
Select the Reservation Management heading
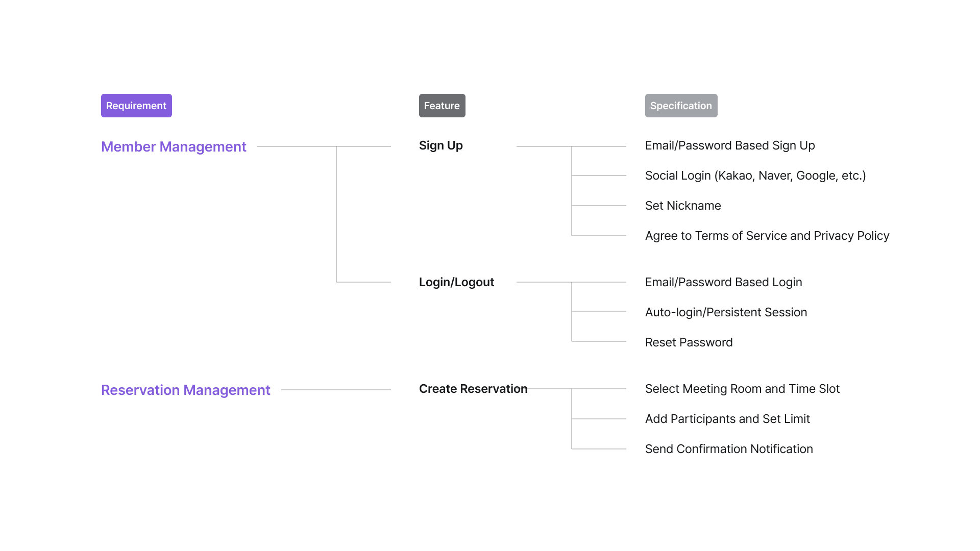tap(185, 390)
